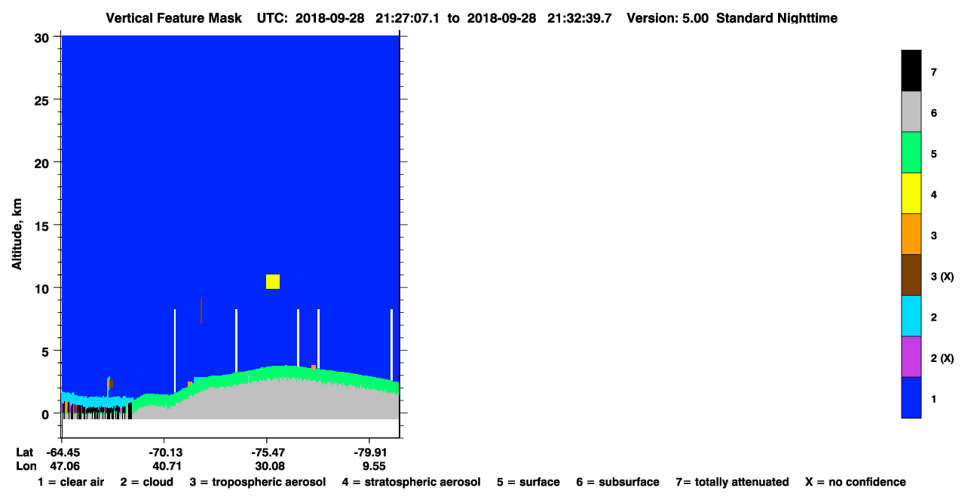Click the '6 = subsurface' legend text

coord(618,482)
